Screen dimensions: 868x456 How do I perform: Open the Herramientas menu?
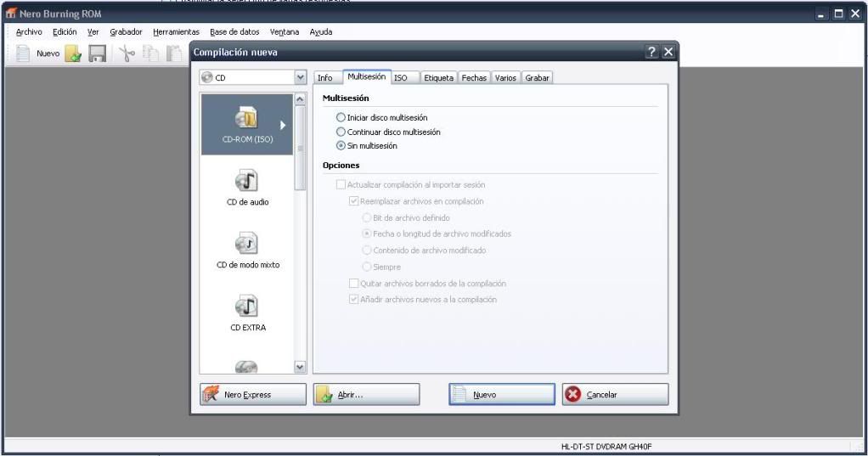click(176, 32)
